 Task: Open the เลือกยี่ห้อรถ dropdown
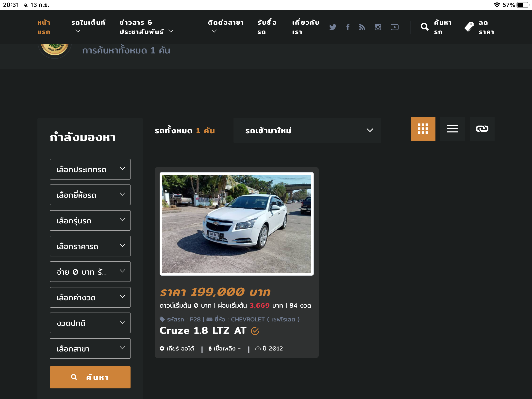click(x=90, y=195)
